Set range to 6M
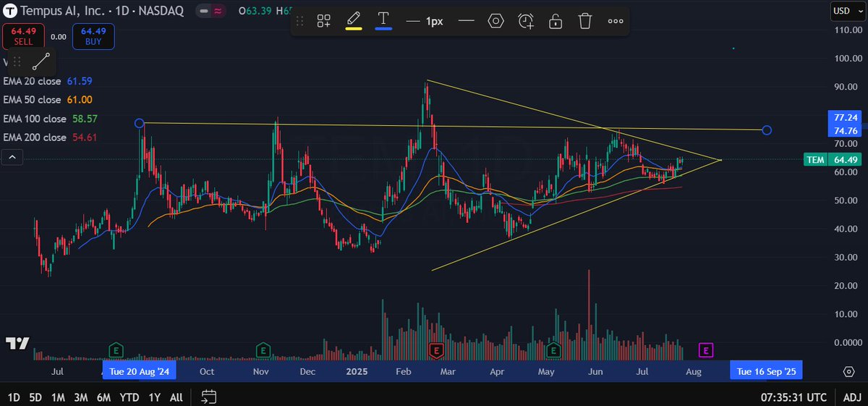The height and width of the screenshot is (406, 868). click(x=104, y=397)
